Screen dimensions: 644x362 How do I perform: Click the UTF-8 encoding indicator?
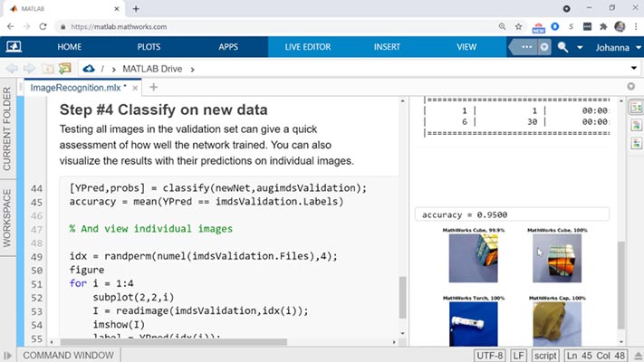coord(490,356)
